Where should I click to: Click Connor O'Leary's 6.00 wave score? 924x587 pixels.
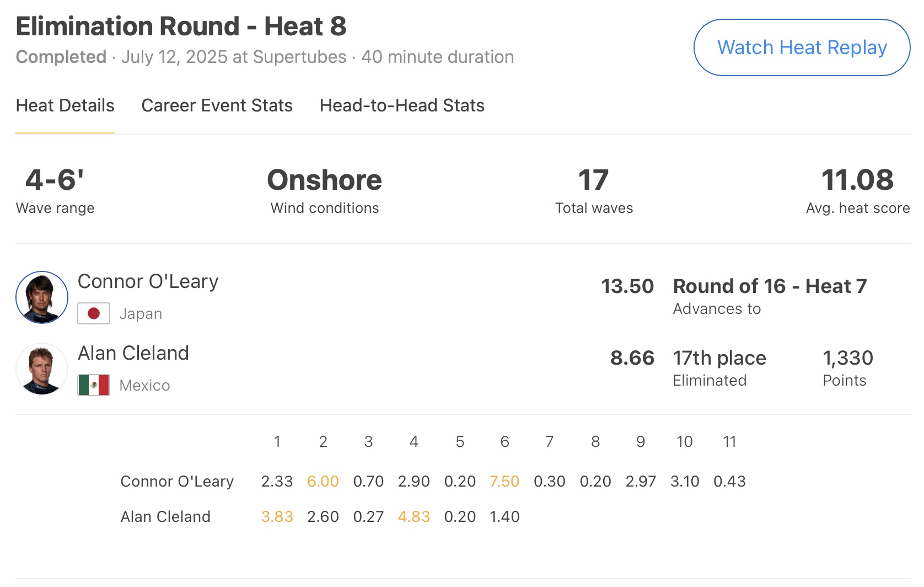(x=323, y=482)
